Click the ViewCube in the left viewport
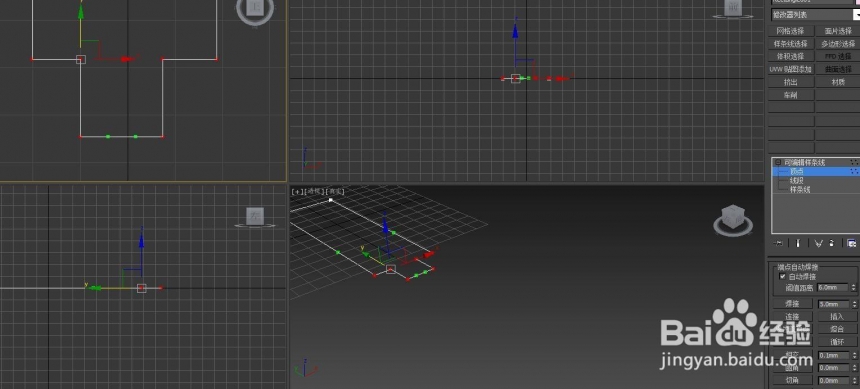860x389 pixels. 255,216
